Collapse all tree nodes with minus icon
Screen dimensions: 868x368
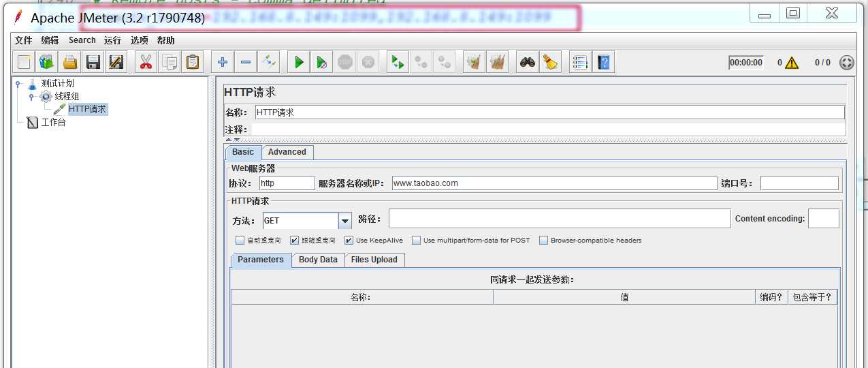(246, 63)
